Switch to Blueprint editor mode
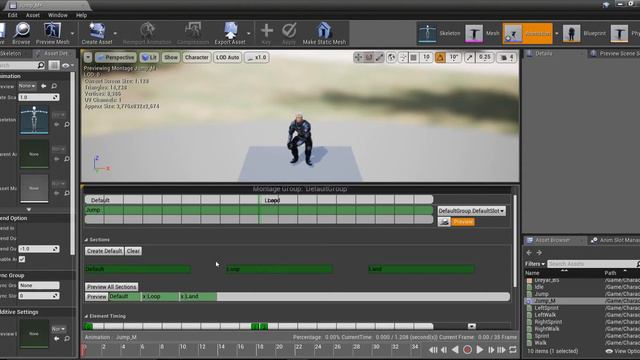Screen dimensions: 640x360 point(584,33)
